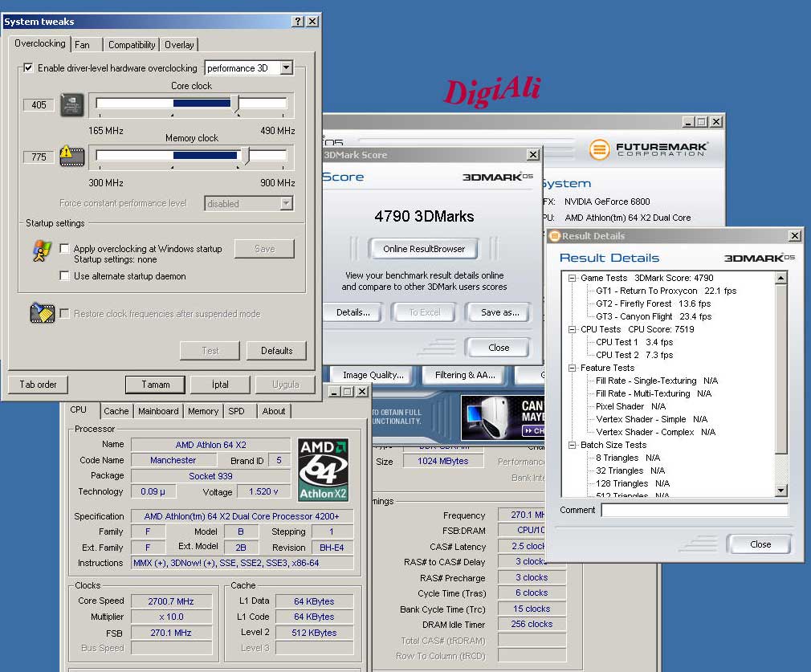Switch to the Memory tab in CPU-Z
811x672 pixels.
pos(202,411)
